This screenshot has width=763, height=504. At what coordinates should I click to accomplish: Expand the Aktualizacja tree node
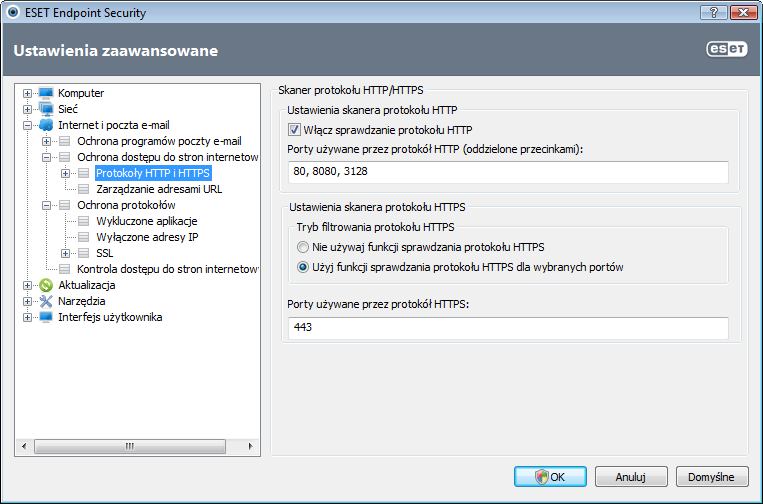coord(27,286)
